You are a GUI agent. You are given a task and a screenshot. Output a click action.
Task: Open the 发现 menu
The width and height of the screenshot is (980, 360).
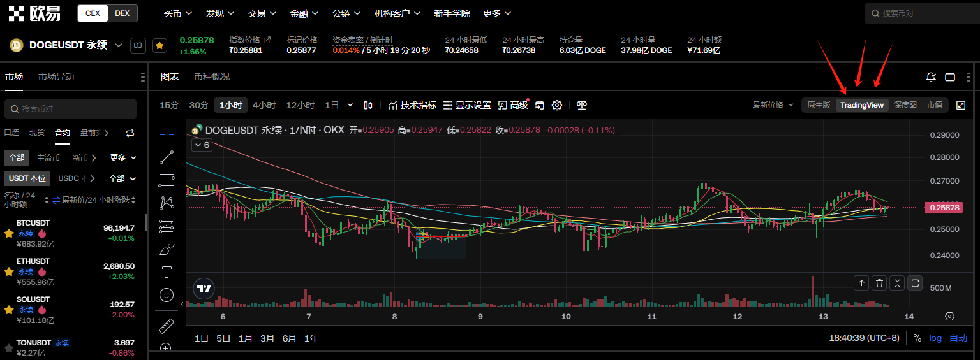click(219, 13)
